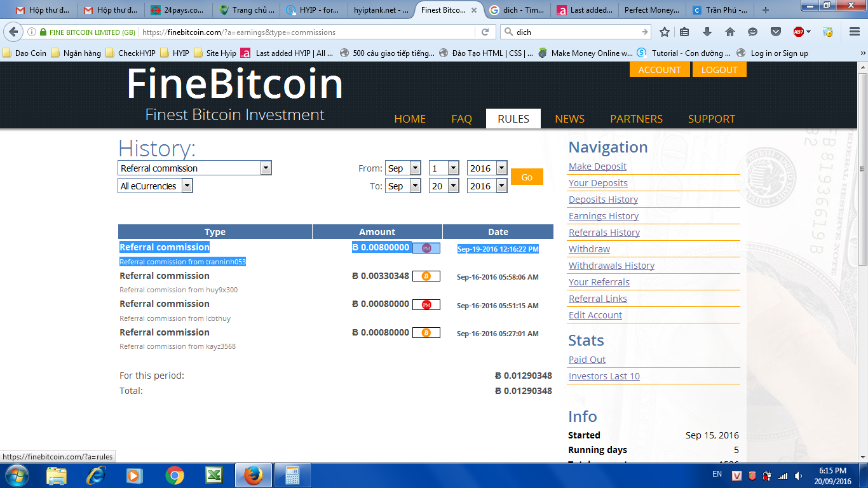Viewport: 868px width, 488px height.
Task: Click the amount 0.00330348 in huy9x300 row
Action: [381, 276]
